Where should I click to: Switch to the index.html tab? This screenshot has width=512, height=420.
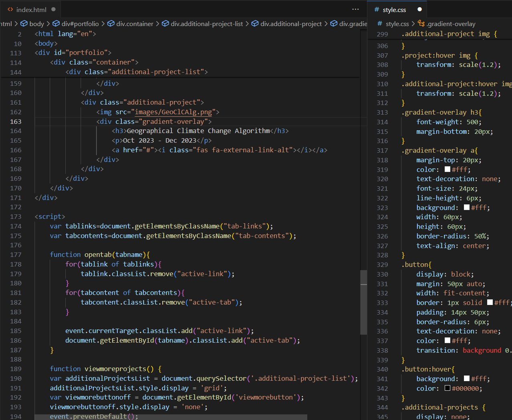click(x=31, y=9)
